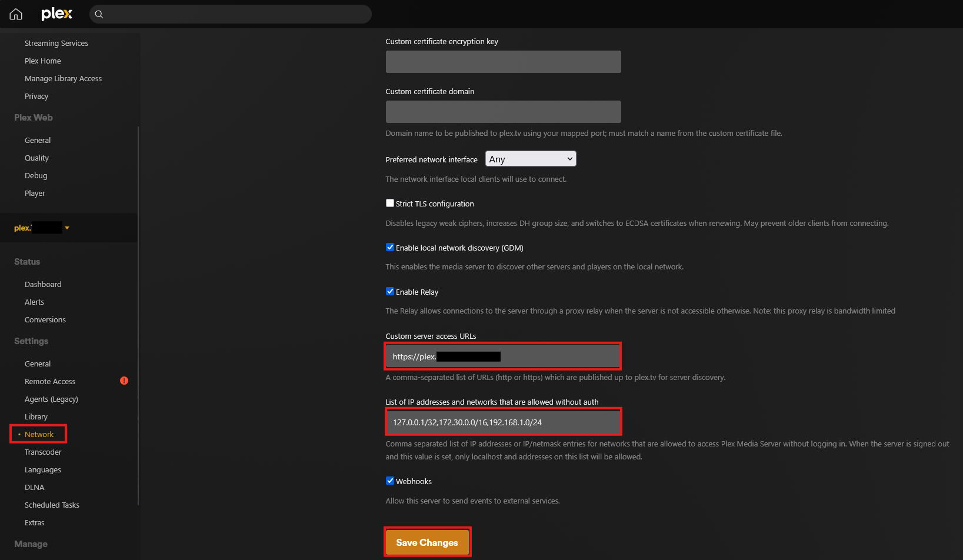The height and width of the screenshot is (560, 963).
Task: Open Library settings
Action: pos(36,416)
